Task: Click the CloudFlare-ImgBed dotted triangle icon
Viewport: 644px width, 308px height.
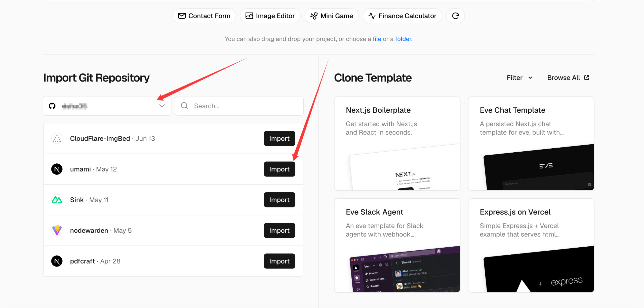Action: pos(57,138)
